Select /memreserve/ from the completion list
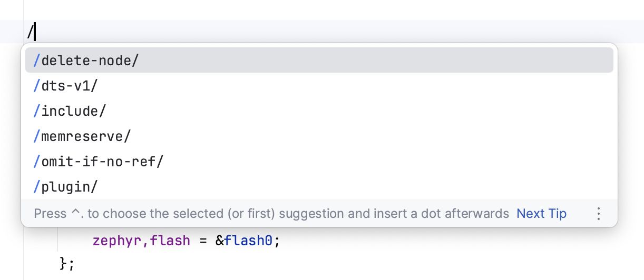This screenshot has width=644, height=280. click(x=82, y=136)
